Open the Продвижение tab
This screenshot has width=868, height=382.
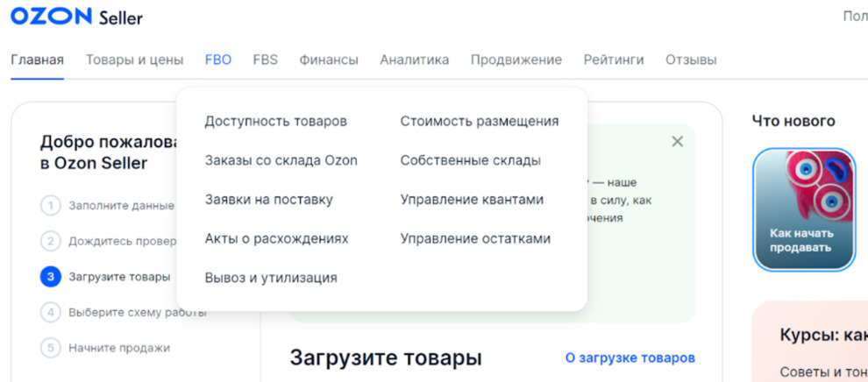(516, 60)
